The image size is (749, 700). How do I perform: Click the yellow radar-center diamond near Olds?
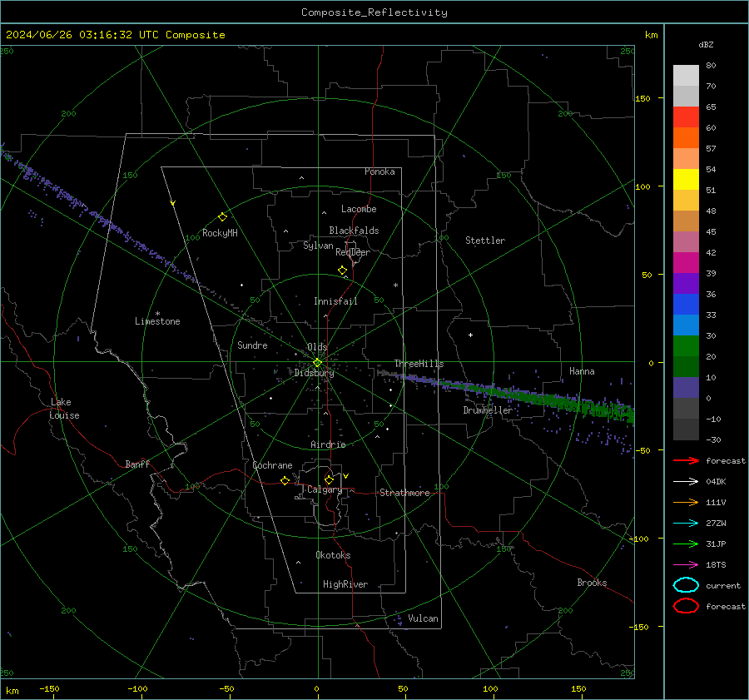(318, 362)
